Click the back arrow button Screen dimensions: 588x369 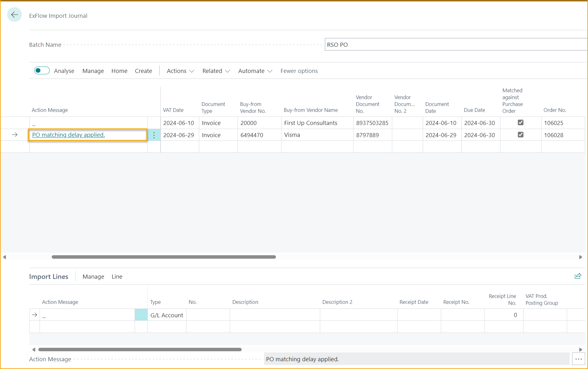[14, 15]
